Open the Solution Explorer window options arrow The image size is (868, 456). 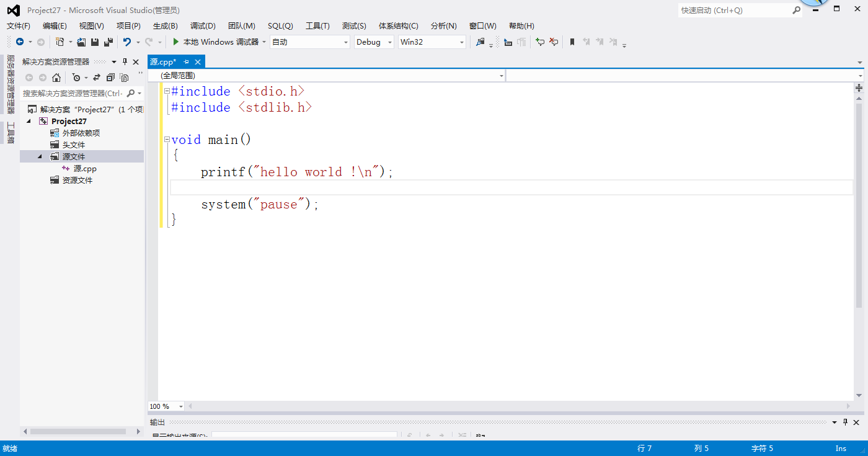[114, 61]
